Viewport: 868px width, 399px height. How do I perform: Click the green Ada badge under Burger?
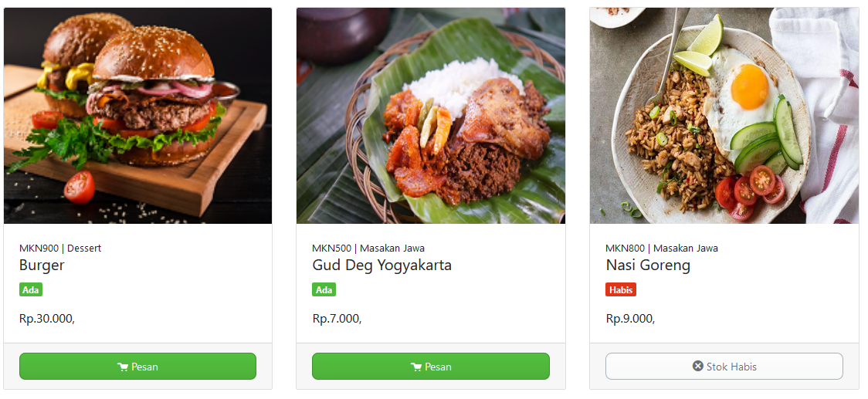pos(31,289)
